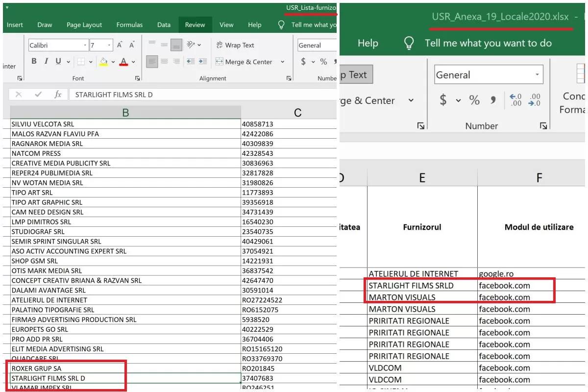The height and width of the screenshot is (392, 588).
Task: Select Top Align icon
Action: (152, 45)
